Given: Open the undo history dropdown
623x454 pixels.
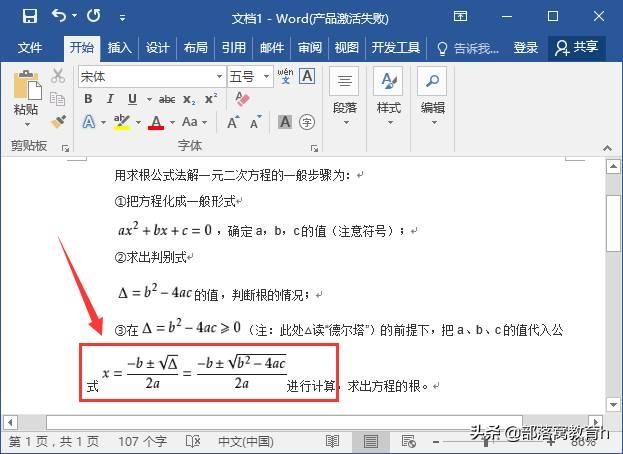Looking at the screenshot, I should (75, 16).
